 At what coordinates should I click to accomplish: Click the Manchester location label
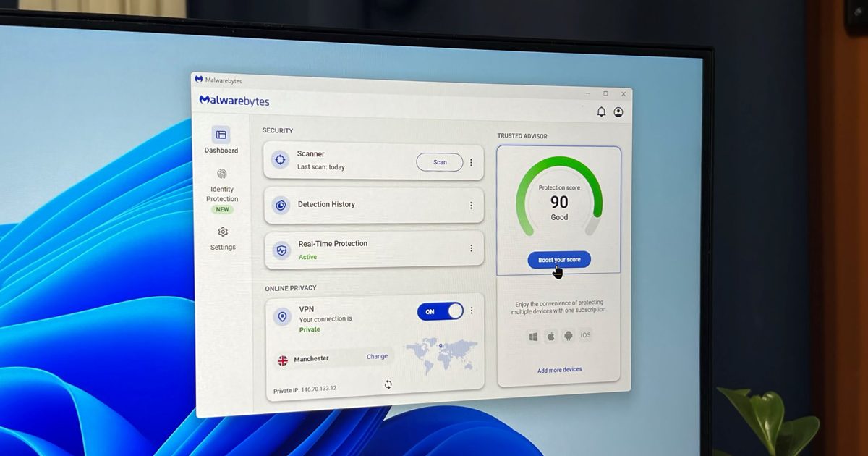pyautogui.click(x=311, y=359)
